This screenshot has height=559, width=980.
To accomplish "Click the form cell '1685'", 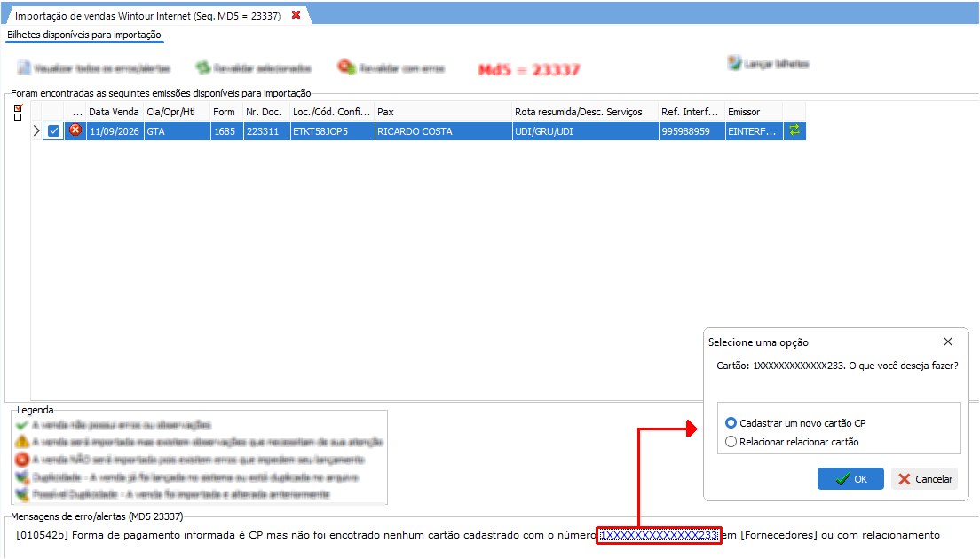I will tap(226, 131).
